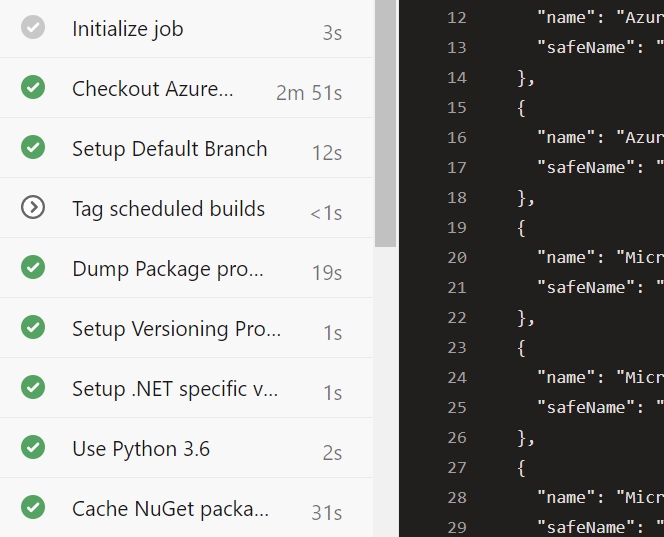
Task: Open the Initialize job step log
Action: (x=127, y=29)
